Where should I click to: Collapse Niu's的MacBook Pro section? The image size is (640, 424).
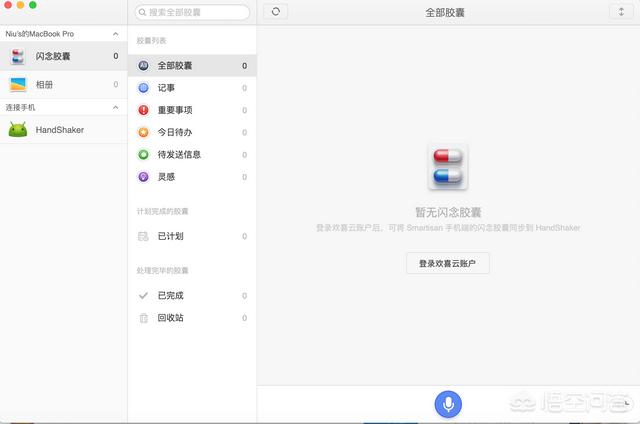(x=115, y=34)
